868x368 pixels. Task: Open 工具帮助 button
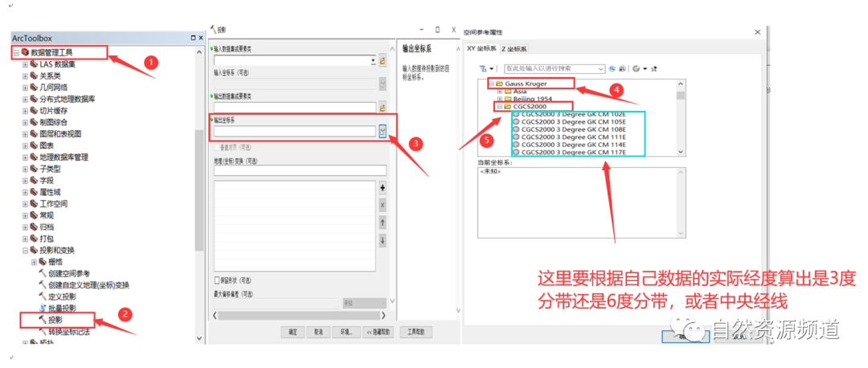tap(416, 332)
